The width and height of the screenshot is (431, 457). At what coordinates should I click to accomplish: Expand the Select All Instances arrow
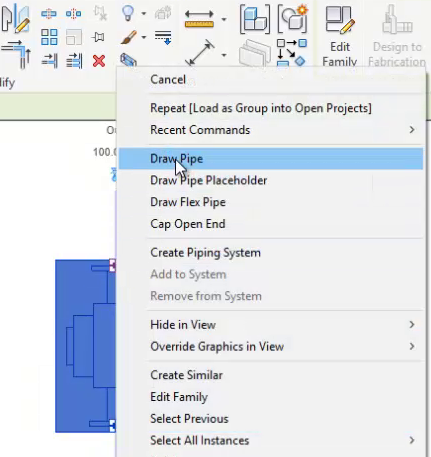[x=412, y=440]
